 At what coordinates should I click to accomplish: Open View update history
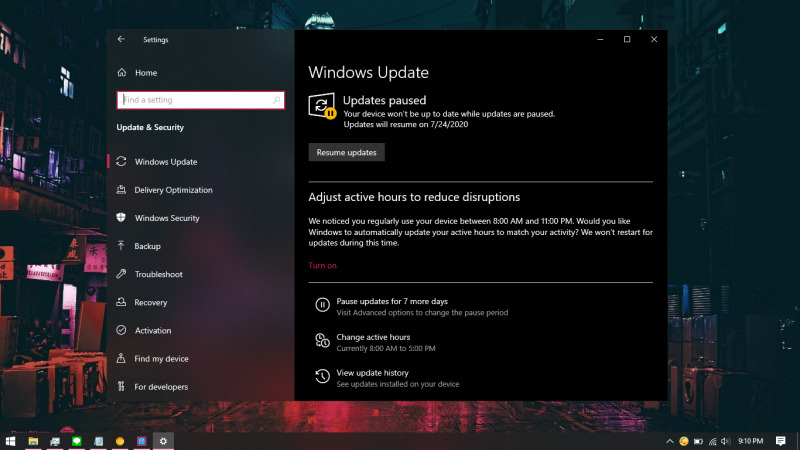372,373
